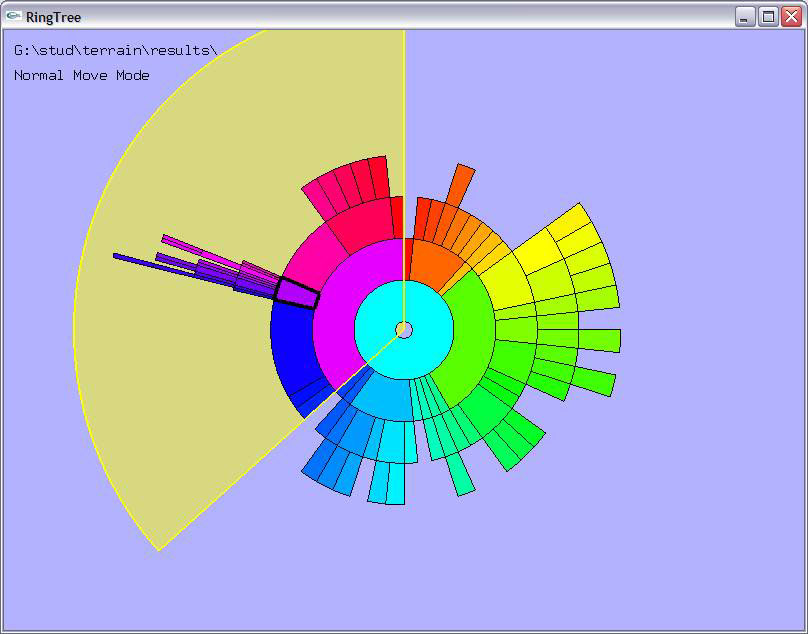
Task: Click the lone orange outermost segment at the top
Action: [460, 187]
